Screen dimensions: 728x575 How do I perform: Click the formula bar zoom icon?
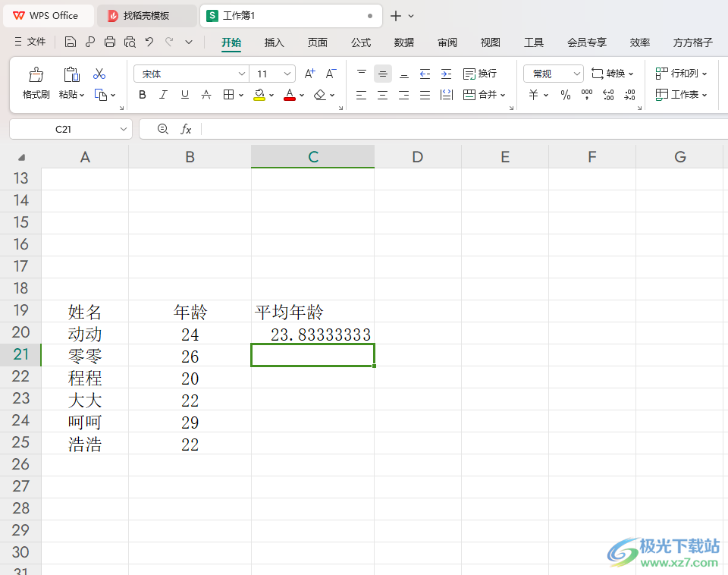[x=163, y=129]
